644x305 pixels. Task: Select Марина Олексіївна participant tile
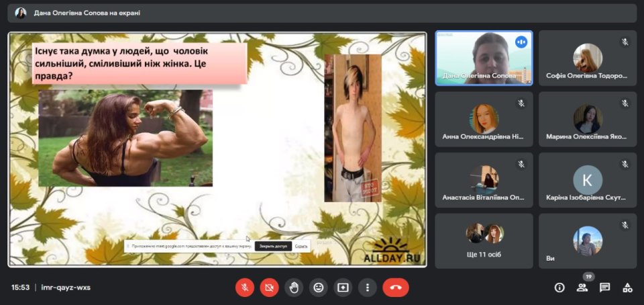click(x=588, y=119)
